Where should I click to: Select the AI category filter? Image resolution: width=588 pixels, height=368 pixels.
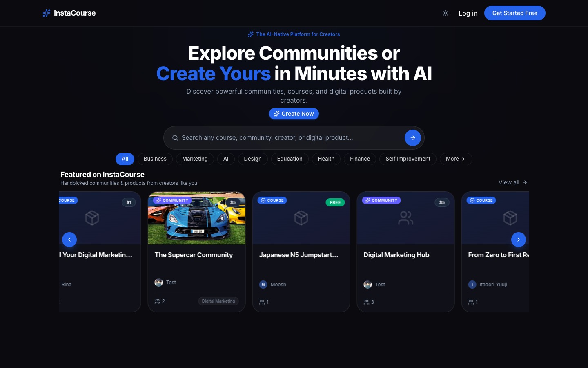pyautogui.click(x=226, y=159)
